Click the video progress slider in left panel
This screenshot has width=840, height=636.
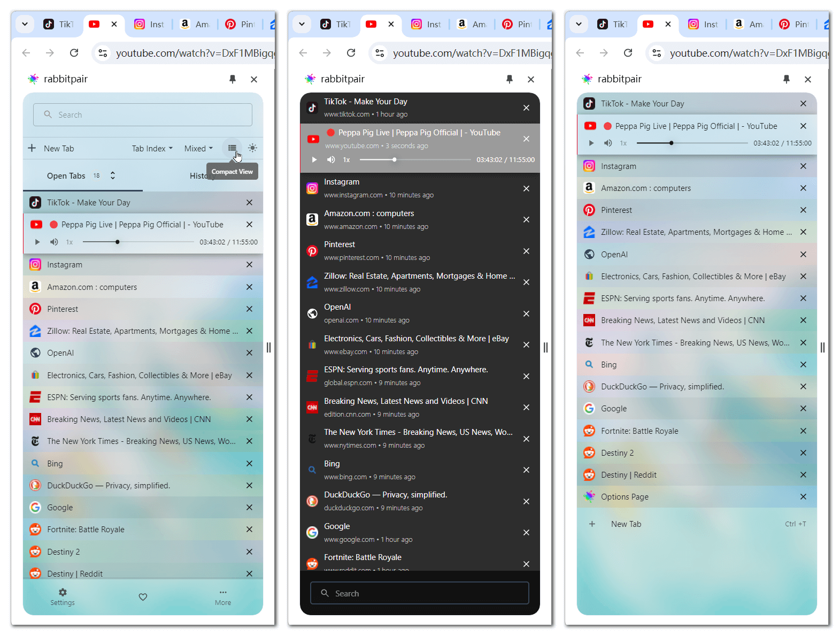point(138,242)
